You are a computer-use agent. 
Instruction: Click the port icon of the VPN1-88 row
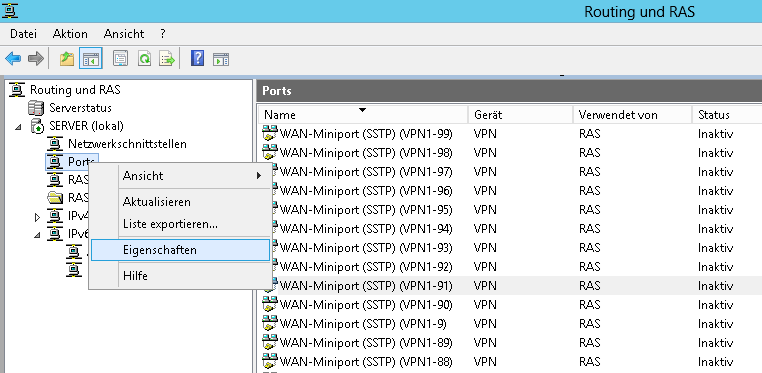coord(270,361)
